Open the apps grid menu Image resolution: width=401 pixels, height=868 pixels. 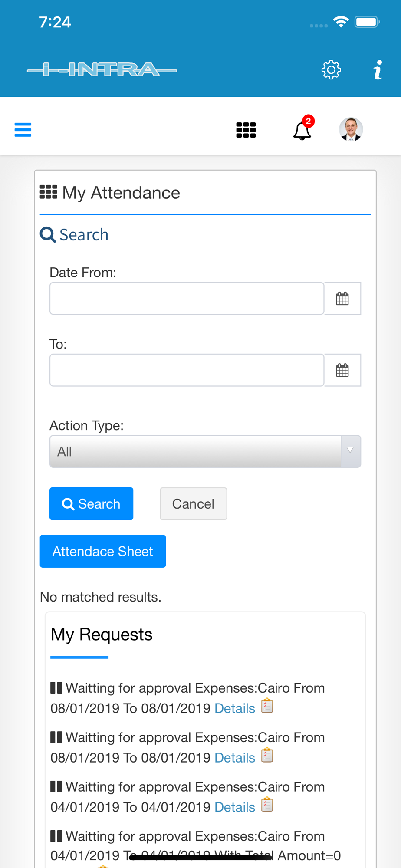(246, 130)
